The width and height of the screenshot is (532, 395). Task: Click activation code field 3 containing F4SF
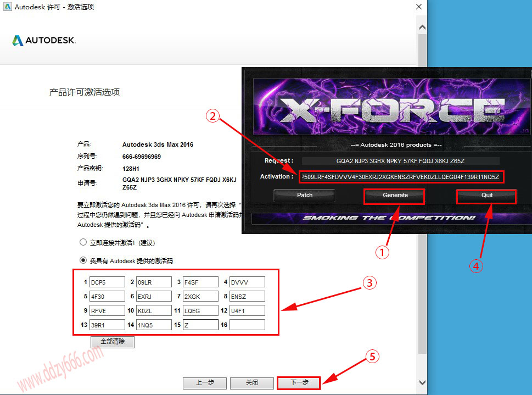pyautogui.click(x=200, y=282)
